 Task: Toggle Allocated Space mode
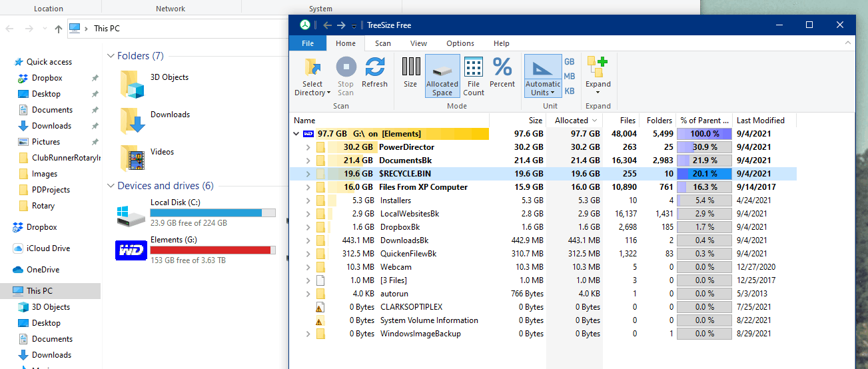point(442,77)
